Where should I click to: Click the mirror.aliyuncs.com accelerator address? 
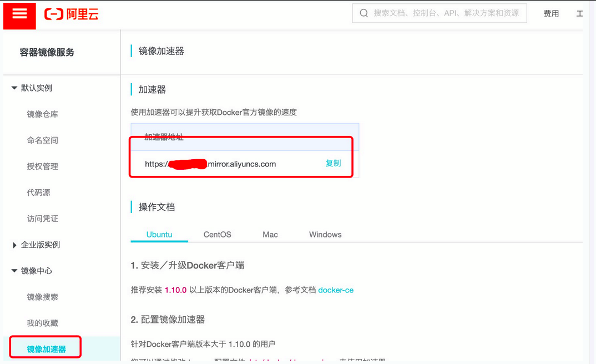click(x=210, y=164)
